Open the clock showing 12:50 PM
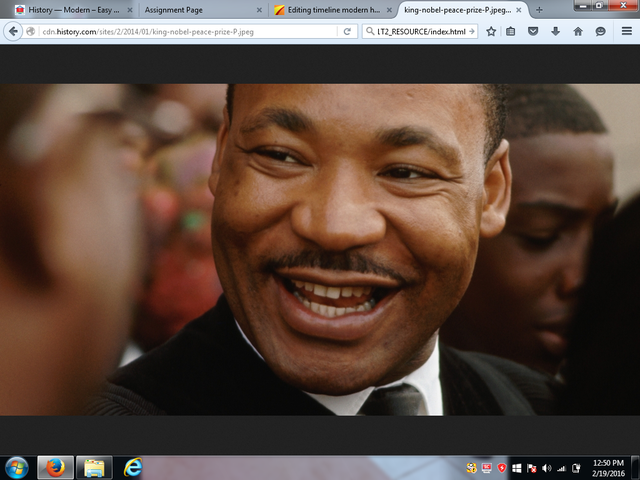 click(608, 468)
